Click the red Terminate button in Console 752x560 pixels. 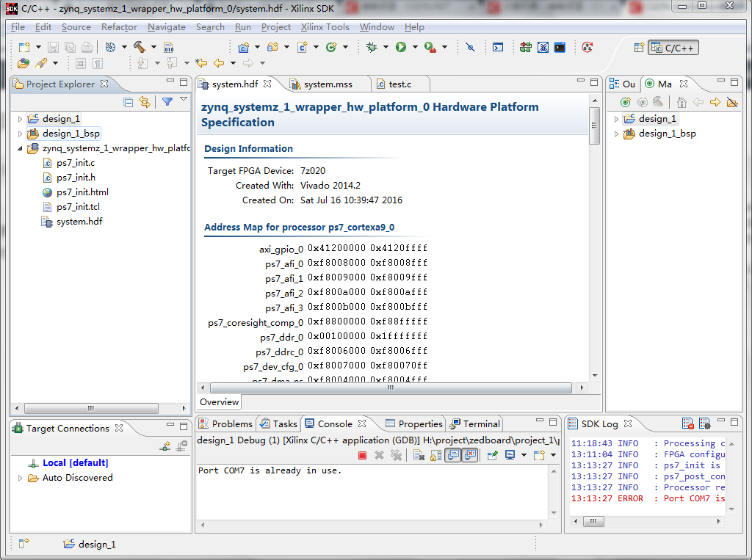[362, 455]
